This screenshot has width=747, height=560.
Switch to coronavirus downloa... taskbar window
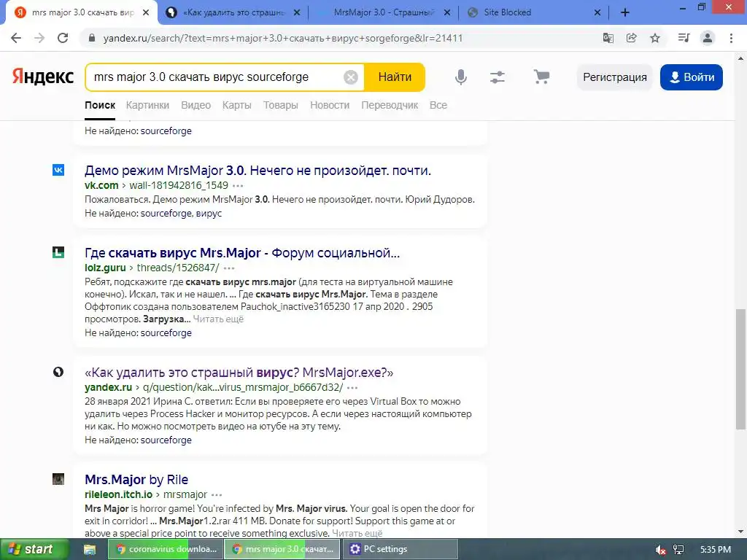pos(165,550)
